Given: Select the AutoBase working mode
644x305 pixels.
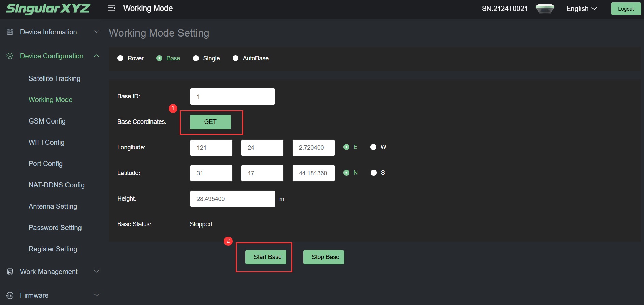Looking at the screenshot, I should click(x=235, y=58).
